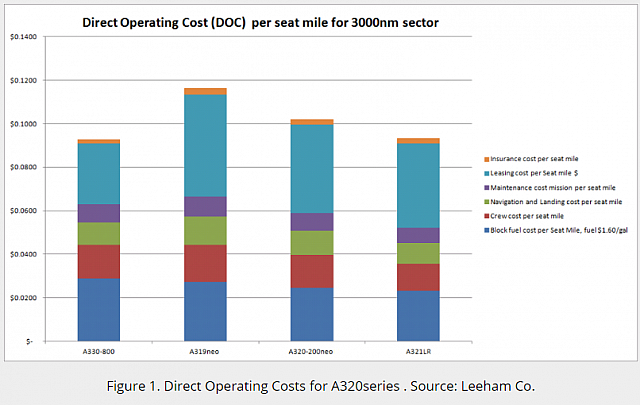Click the green Navigation and Landing legend swatch

[487, 202]
